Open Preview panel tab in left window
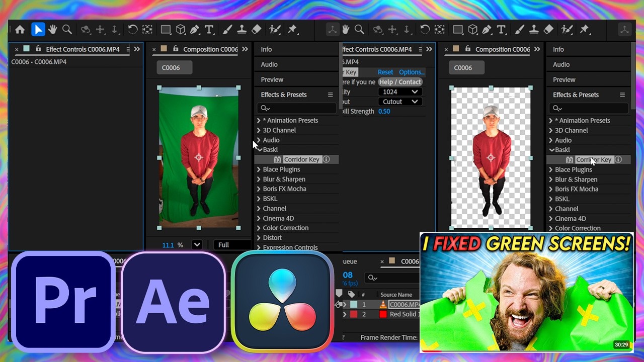The image size is (644, 362). (272, 79)
